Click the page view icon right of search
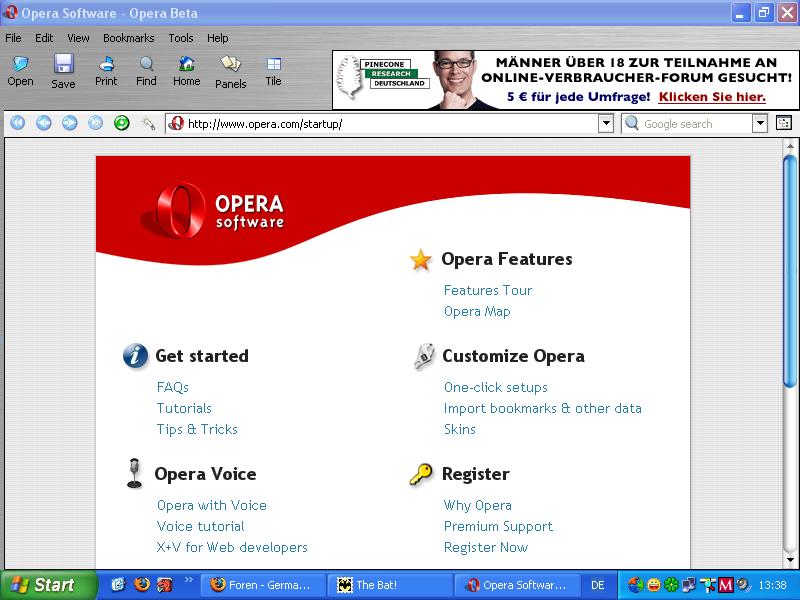800x600 pixels. [784, 123]
